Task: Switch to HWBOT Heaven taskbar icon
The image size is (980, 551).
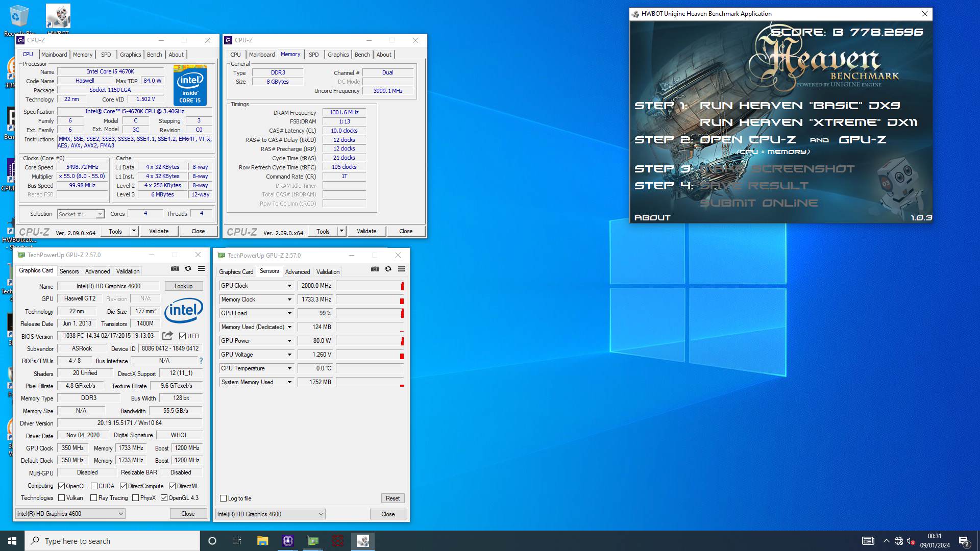Action: [x=363, y=541]
